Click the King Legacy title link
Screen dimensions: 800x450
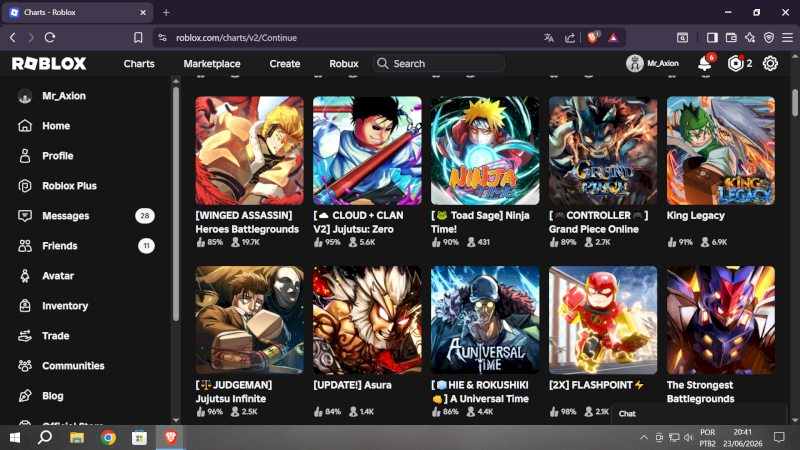tap(695, 216)
